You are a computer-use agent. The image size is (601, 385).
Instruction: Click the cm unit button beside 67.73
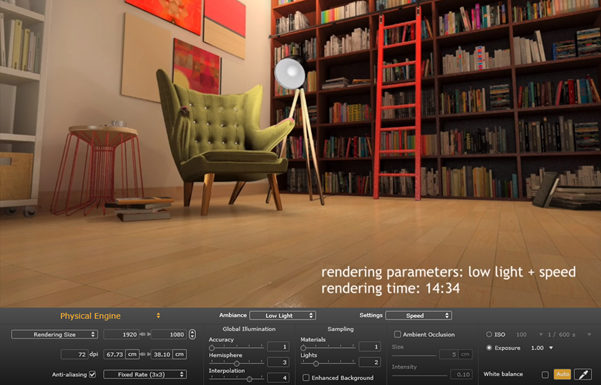coord(132,354)
